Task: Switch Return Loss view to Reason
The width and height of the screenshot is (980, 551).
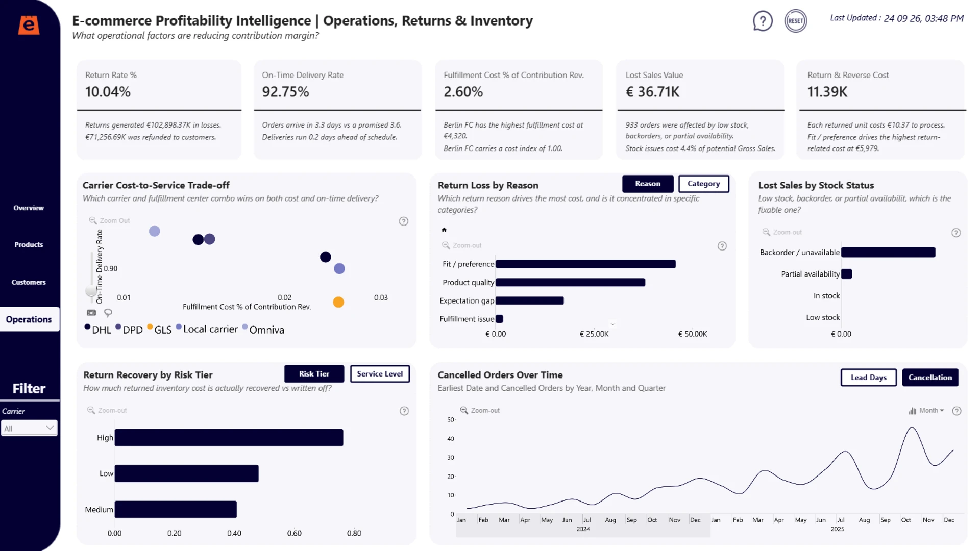Action: pyautogui.click(x=648, y=184)
